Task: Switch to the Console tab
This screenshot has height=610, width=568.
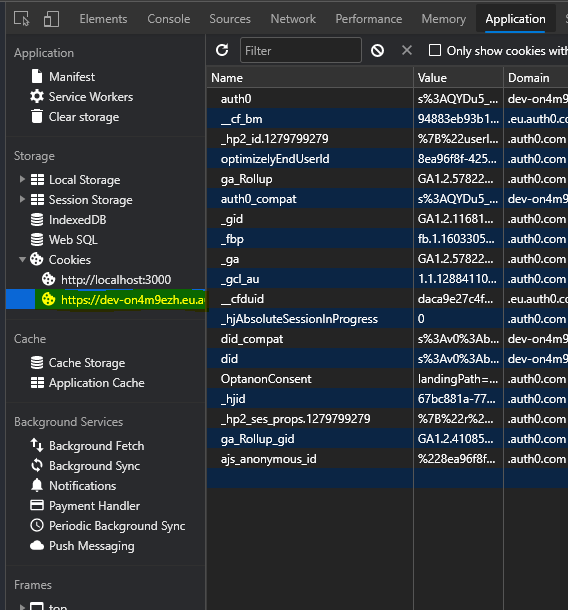Action: (x=169, y=19)
